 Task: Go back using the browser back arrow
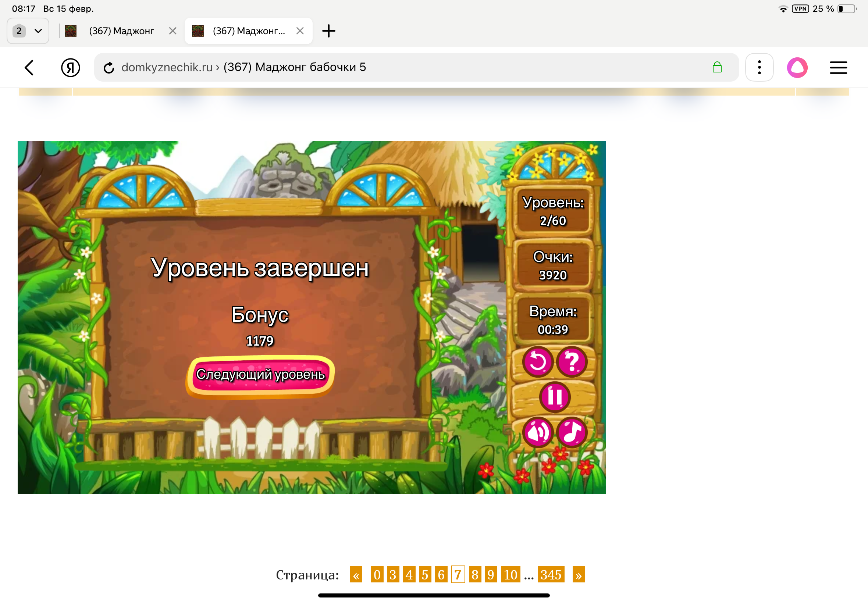coord(29,68)
